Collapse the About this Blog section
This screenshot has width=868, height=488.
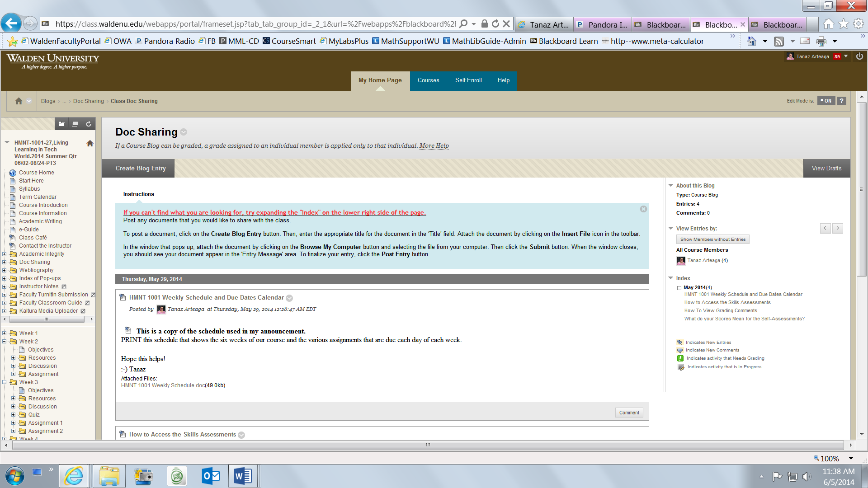click(x=671, y=185)
